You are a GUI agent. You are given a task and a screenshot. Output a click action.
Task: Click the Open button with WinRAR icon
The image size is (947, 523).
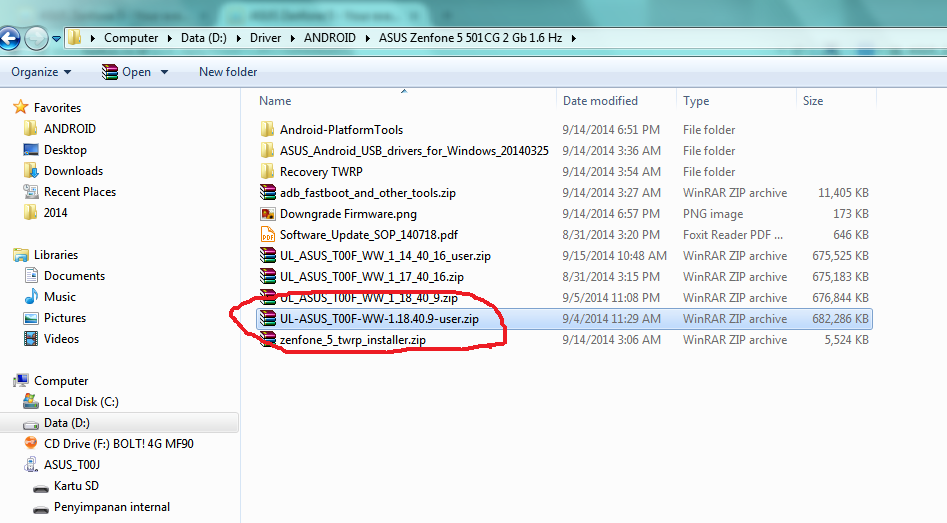pyautogui.click(x=126, y=72)
